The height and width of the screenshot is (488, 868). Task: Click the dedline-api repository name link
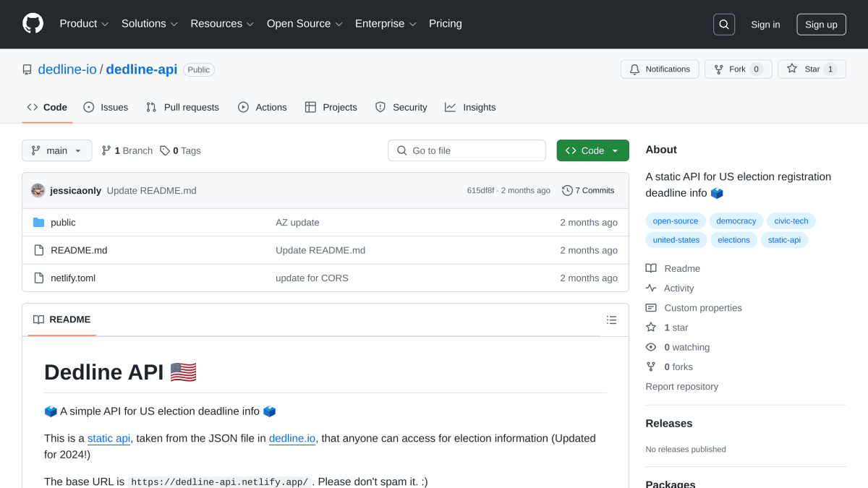142,69
